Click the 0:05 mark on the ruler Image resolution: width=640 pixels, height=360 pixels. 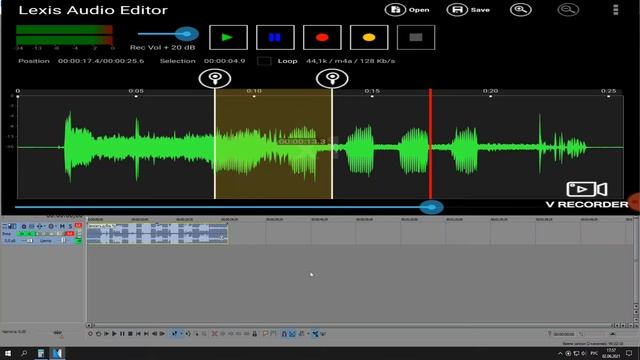[136, 91]
